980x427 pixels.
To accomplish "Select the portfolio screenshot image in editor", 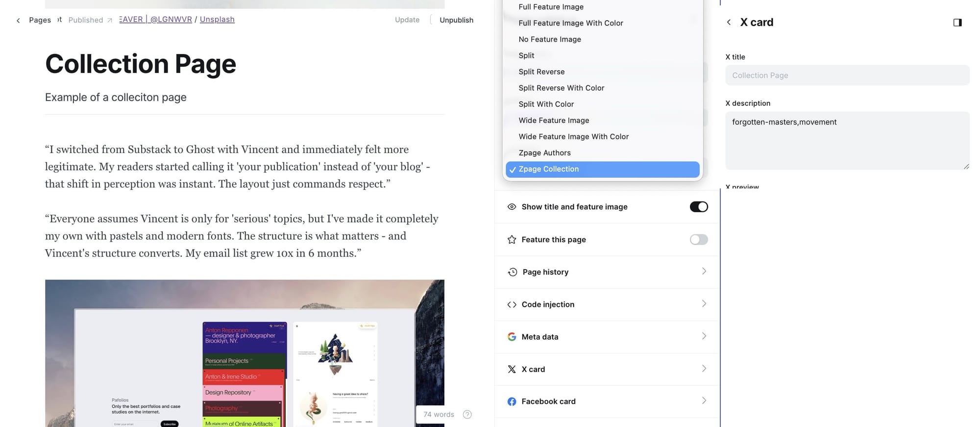I will tap(245, 353).
